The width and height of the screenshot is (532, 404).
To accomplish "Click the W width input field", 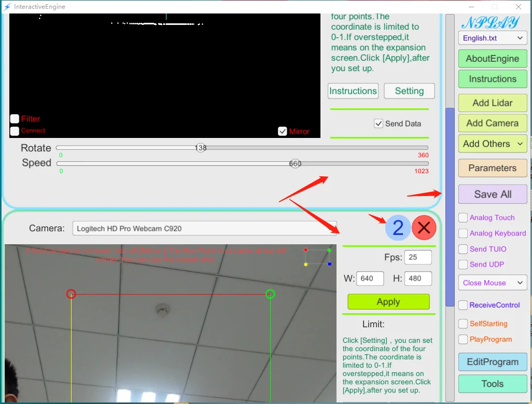I will coord(370,278).
